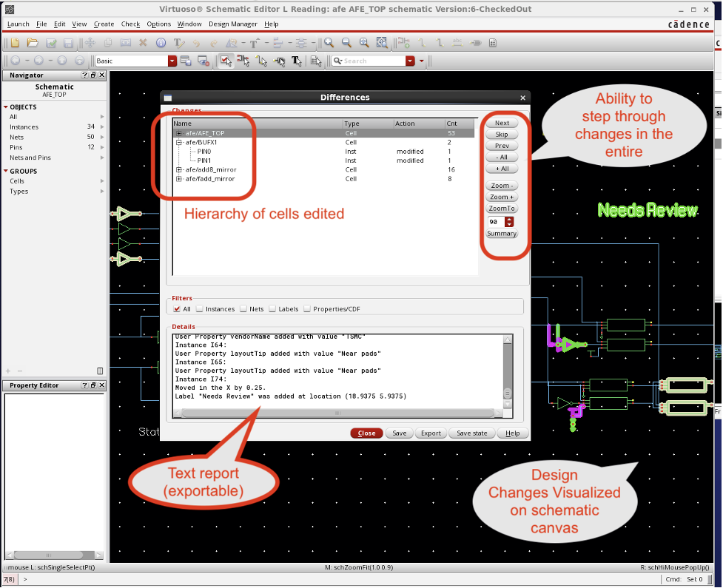Viewport: 723px width, 588px height.
Task: Enable the Instances filter checkbox
Action: pos(200,309)
